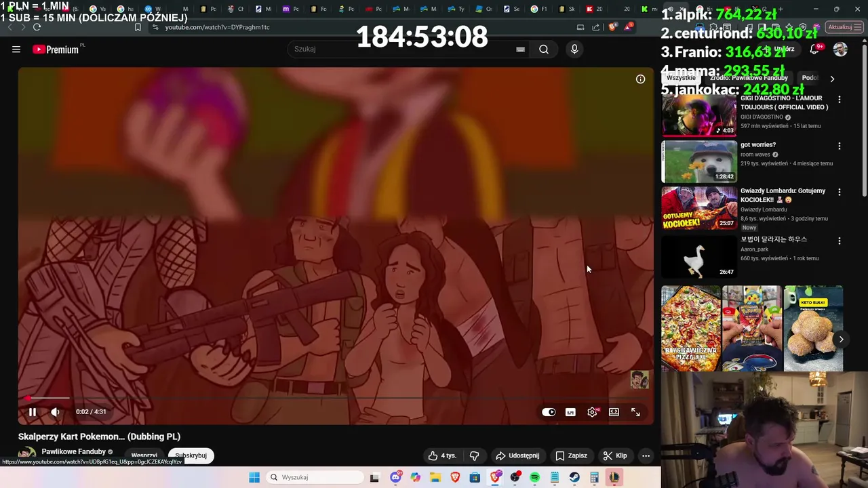Open GIGI D'AGOSTINO L'Amour Toujours thumbnail
The height and width of the screenshot is (488, 868).
coord(699,115)
